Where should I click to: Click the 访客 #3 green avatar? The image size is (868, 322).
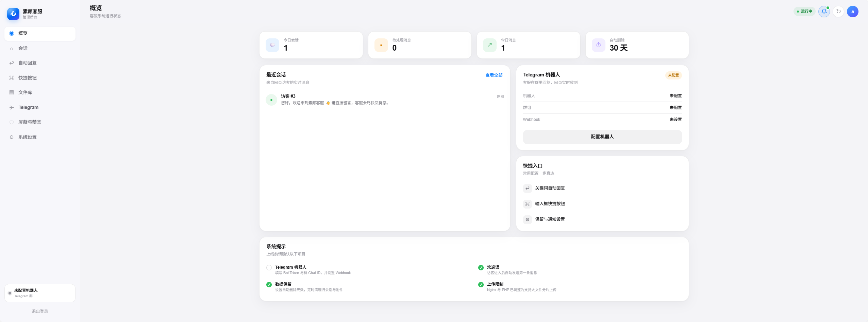271,100
